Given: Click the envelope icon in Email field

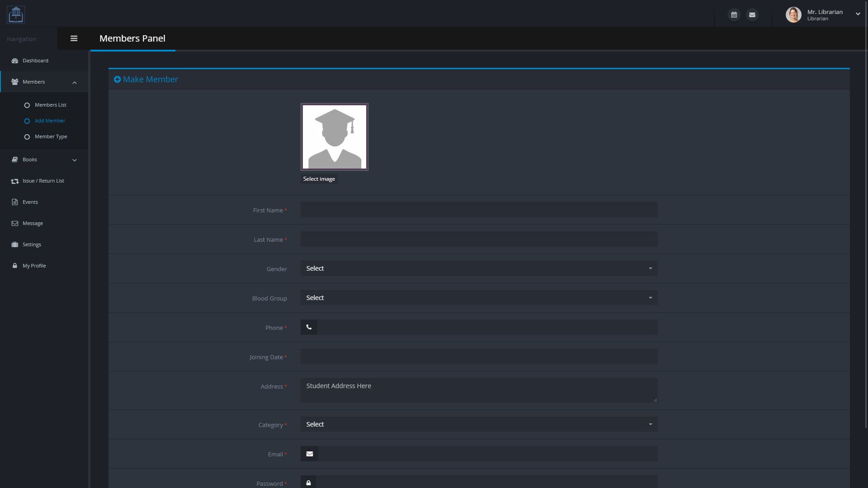Looking at the screenshot, I should tap(310, 454).
